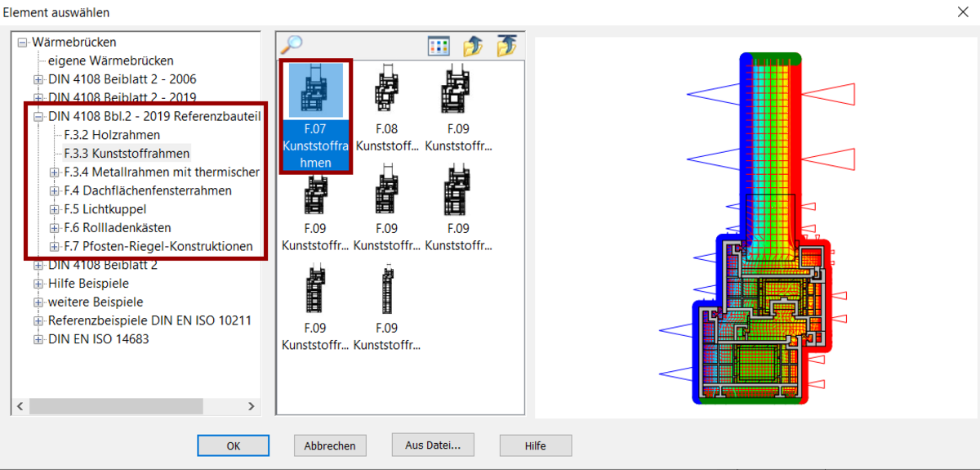
Task: Expand DIN 4108 Beiblatt 2 - 2006
Action: click(x=38, y=79)
